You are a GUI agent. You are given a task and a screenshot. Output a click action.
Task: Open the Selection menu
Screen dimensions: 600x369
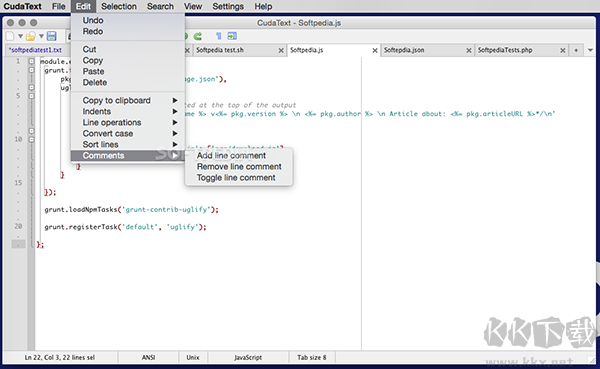pyautogui.click(x=119, y=6)
